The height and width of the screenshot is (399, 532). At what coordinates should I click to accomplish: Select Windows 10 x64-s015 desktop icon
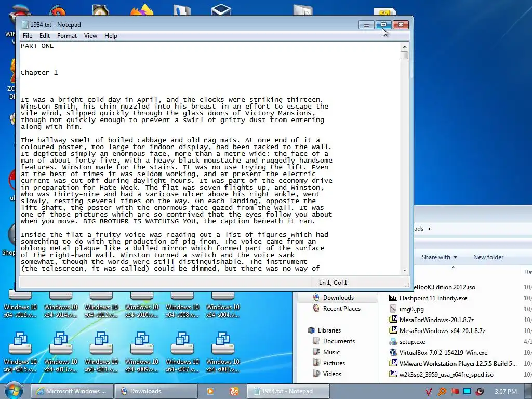(20, 352)
